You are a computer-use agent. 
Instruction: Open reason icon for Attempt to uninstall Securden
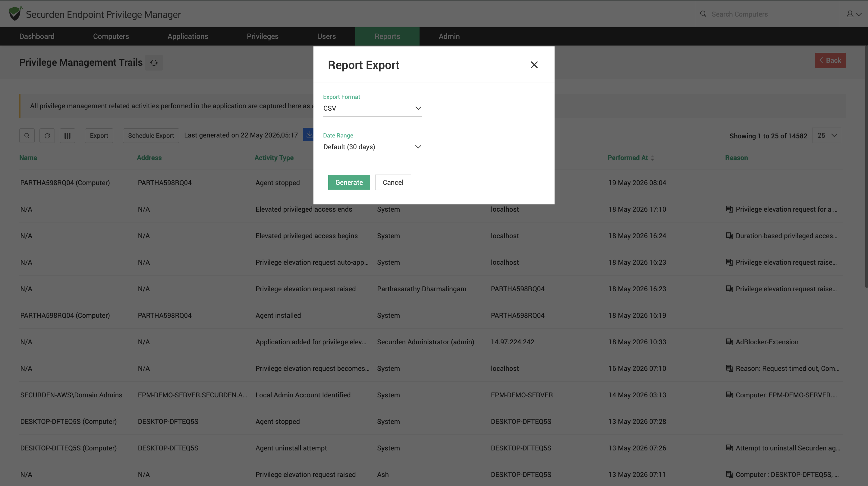point(729,448)
